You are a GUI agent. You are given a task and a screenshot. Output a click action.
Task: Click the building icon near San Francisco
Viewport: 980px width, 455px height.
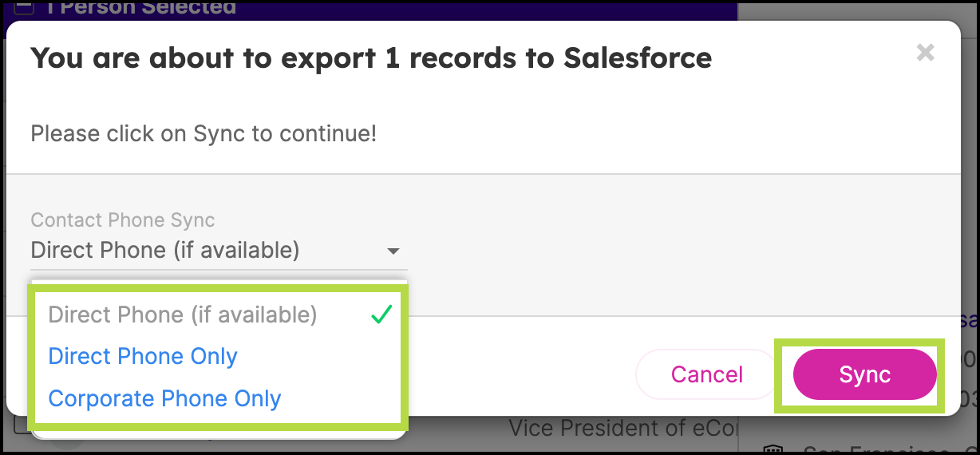point(772,450)
